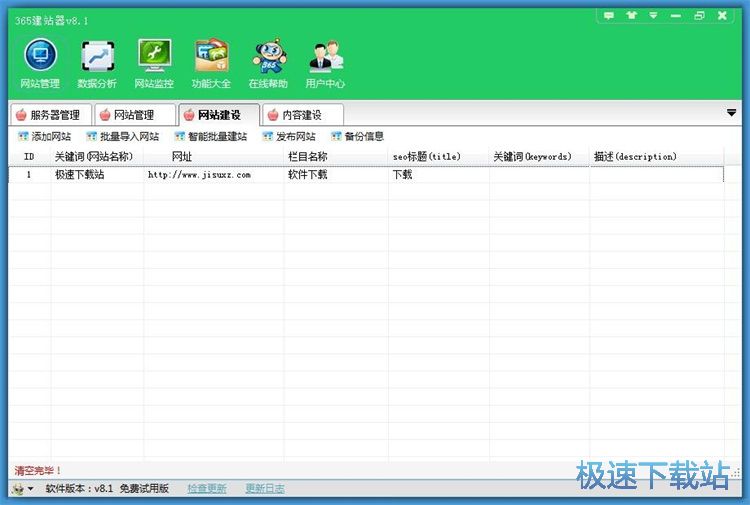Close the 365建站器 window
The image size is (750, 505).
[x=722, y=15]
